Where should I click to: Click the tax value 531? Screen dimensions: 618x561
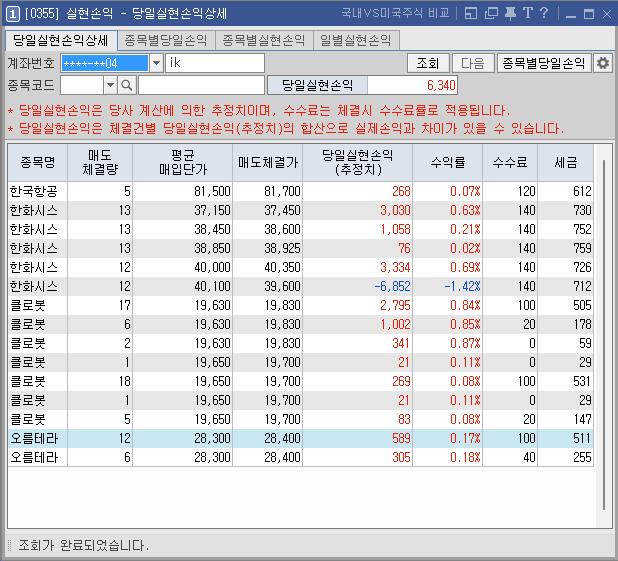582,381
